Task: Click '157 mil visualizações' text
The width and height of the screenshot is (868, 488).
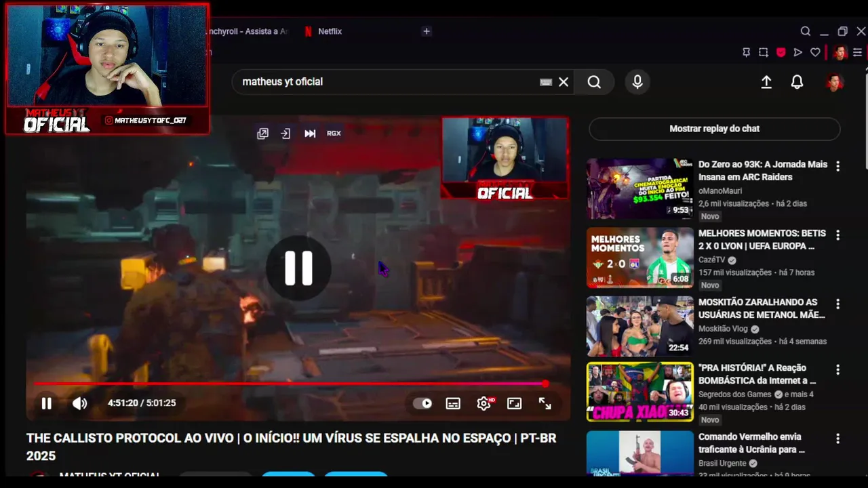Action: click(735, 272)
